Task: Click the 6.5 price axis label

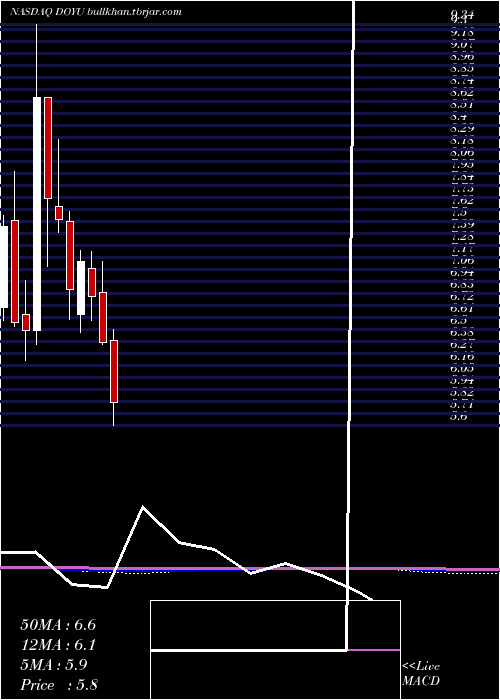Action: [x=459, y=321]
